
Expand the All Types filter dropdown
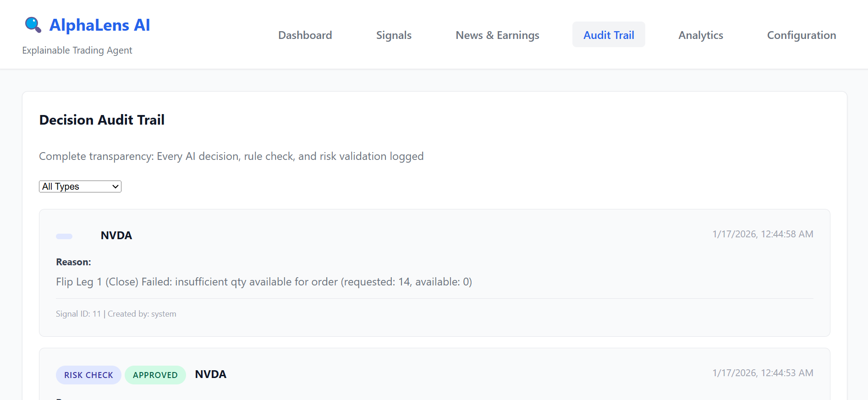(80, 186)
